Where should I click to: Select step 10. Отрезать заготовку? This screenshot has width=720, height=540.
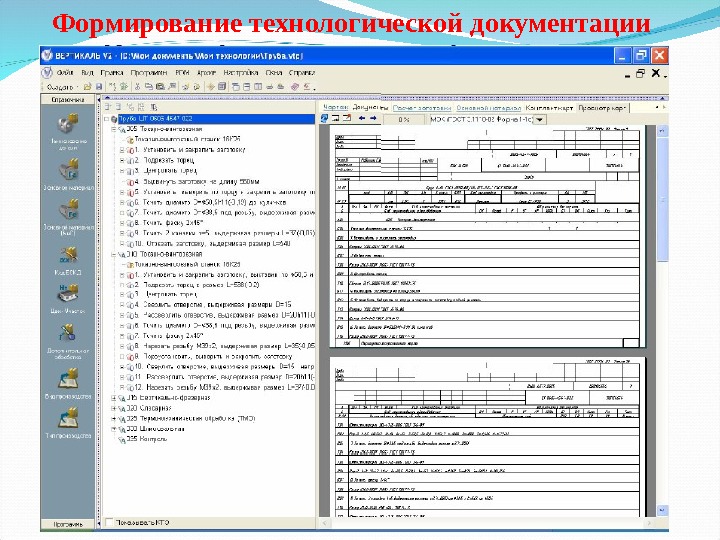click(x=212, y=244)
